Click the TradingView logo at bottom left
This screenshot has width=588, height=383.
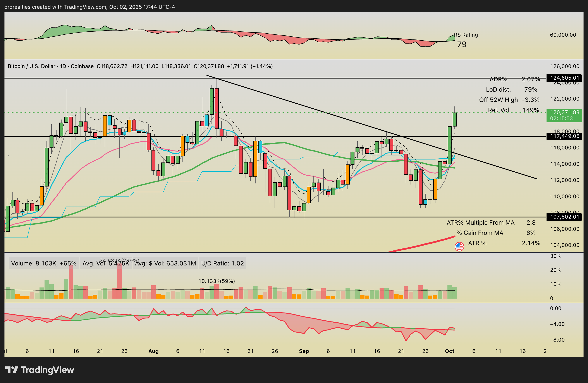coord(40,370)
